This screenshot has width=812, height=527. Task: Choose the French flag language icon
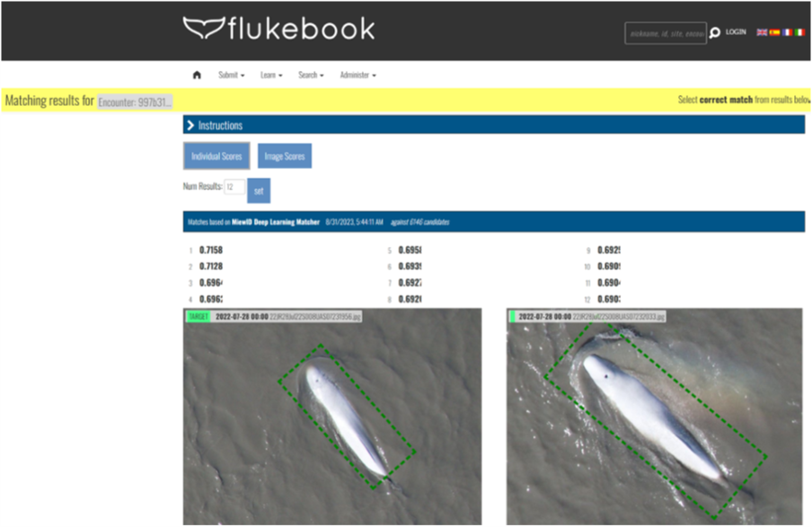pyautogui.click(x=787, y=32)
